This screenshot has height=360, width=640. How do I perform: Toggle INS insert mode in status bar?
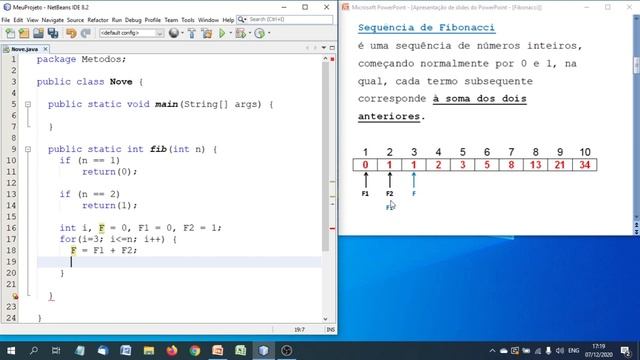(x=331, y=329)
